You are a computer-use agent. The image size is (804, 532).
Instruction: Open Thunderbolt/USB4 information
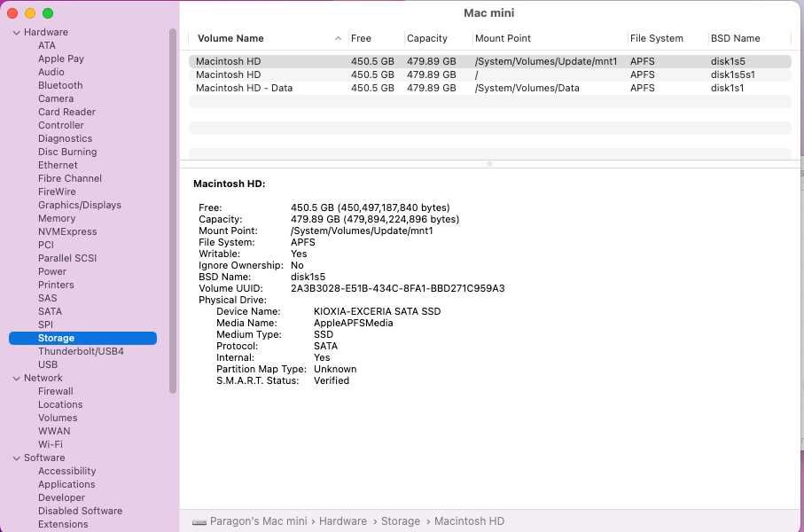pyautogui.click(x=81, y=351)
